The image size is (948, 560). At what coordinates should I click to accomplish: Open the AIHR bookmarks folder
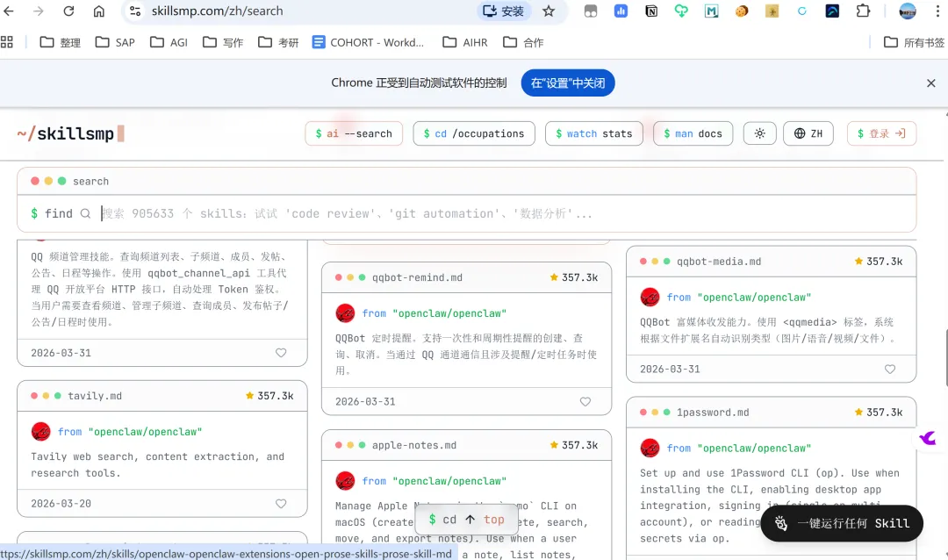point(465,42)
